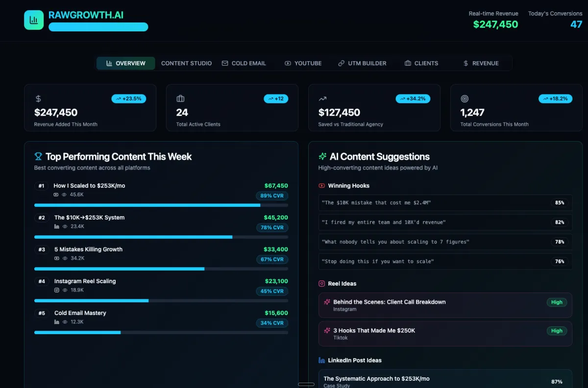Click the YouTube icon beside Winning Hooks
588x388 pixels.
click(x=322, y=186)
